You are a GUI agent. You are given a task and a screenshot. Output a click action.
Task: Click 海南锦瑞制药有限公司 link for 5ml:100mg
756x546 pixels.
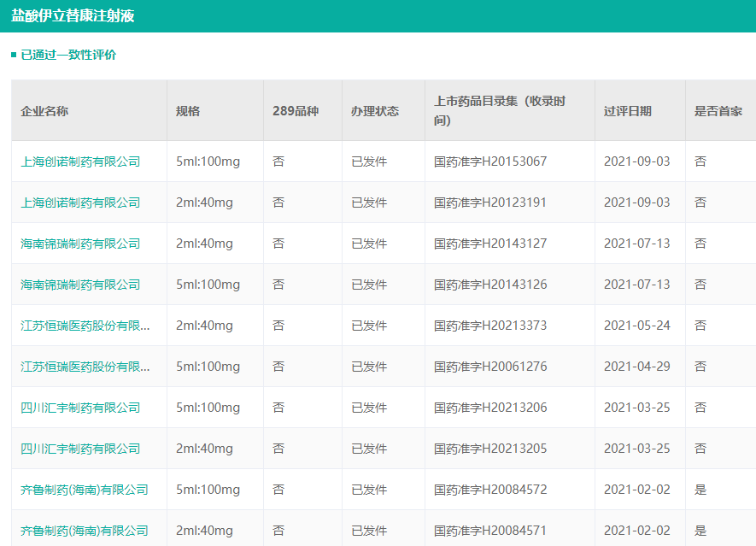point(80,285)
